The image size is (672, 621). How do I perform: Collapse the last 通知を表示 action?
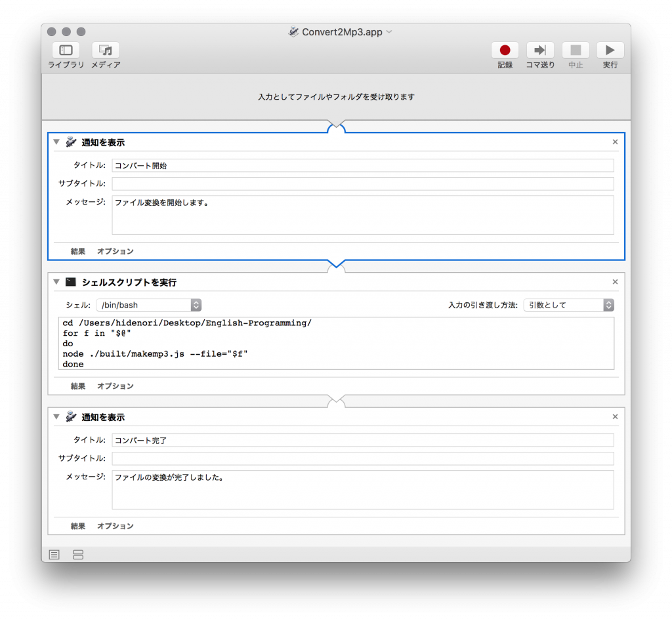coord(56,416)
